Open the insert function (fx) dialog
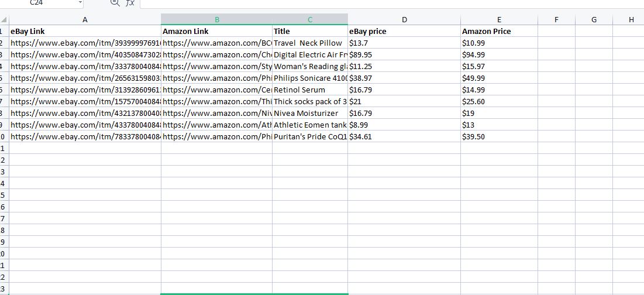The image size is (644, 295). [130, 3]
